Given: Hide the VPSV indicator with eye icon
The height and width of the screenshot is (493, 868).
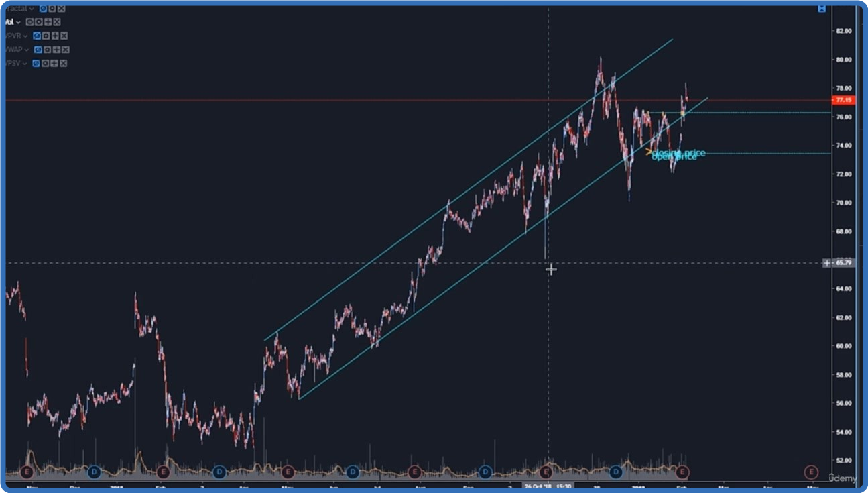Looking at the screenshot, I should click(36, 63).
